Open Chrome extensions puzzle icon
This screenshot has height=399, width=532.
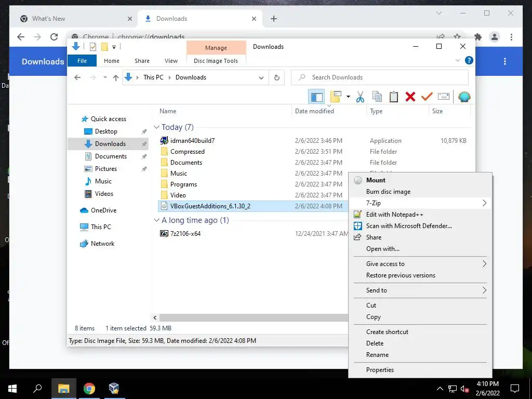pyautogui.click(x=478, y=37)
